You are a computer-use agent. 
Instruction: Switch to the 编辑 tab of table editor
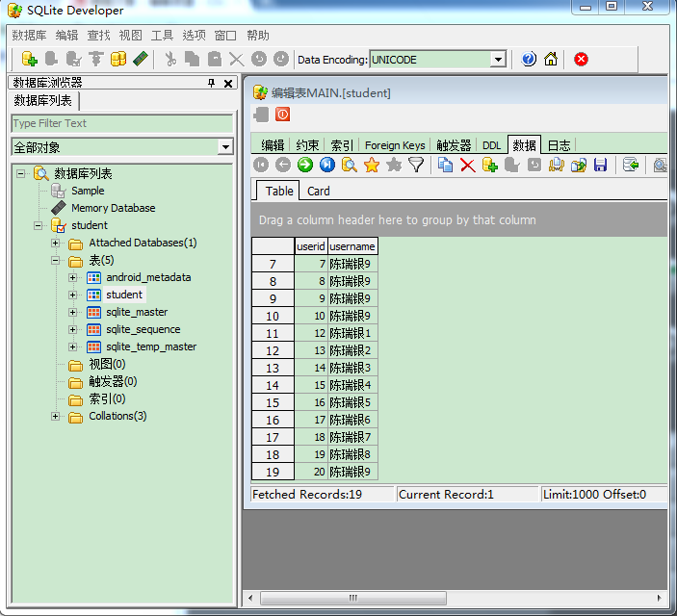(x=273, y=145)
